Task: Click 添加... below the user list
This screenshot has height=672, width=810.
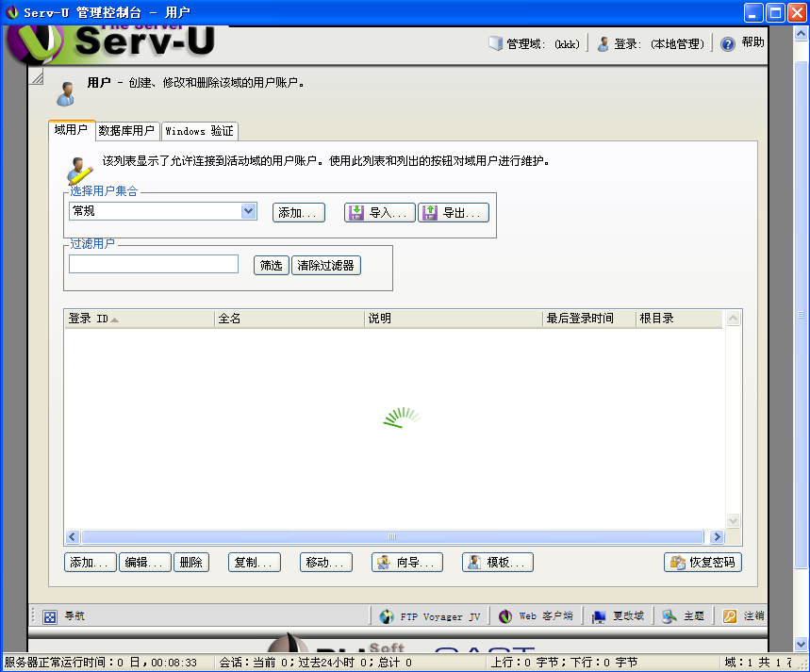Action: click(x=91, y=562)
